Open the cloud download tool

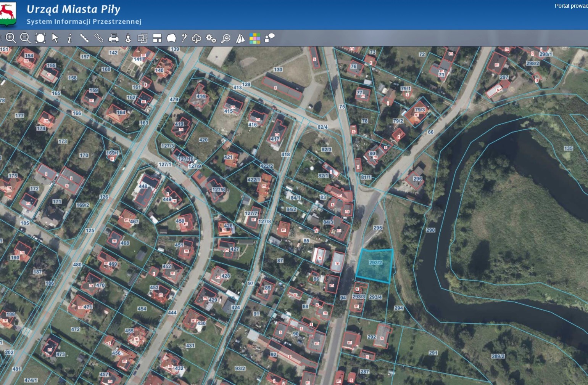[x=196, y=38]
